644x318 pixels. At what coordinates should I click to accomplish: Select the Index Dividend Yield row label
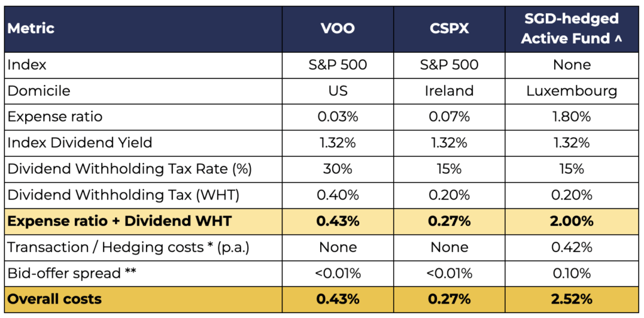point(80,142)
